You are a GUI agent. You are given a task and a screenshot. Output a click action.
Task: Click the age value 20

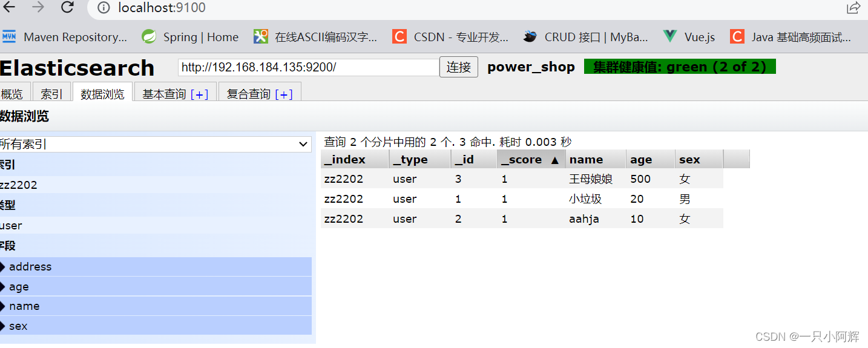637,199
